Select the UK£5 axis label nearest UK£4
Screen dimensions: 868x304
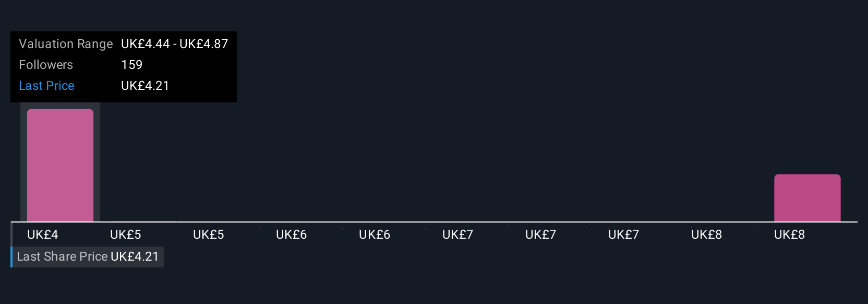pos(126,235)
